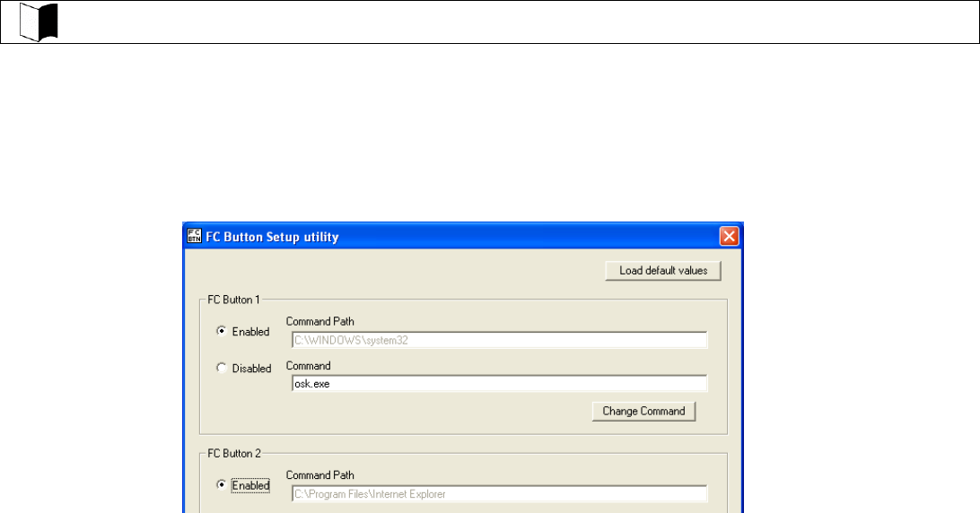Click the open book icon in header
The image size is (980, 513).
pos(38,22)
